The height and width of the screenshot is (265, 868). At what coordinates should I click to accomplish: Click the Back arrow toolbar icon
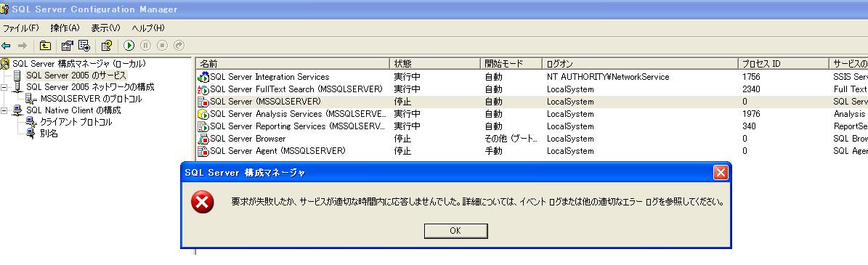(x=6, y=45)
